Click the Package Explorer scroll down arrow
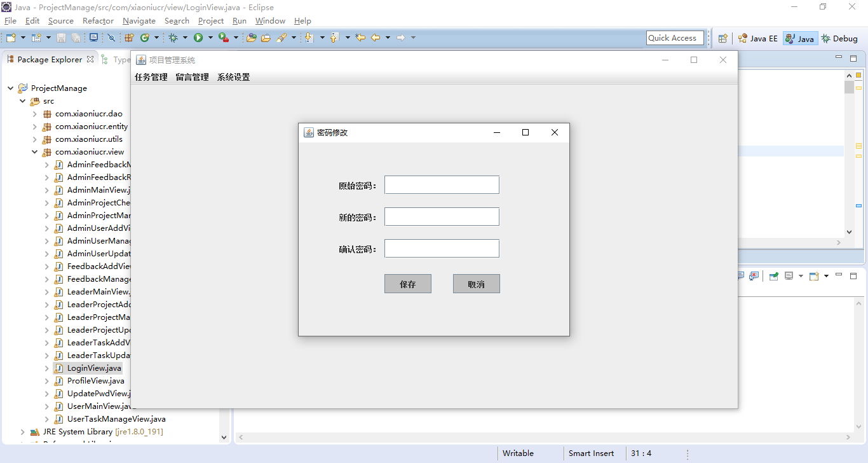 click(x=224, y=437)
